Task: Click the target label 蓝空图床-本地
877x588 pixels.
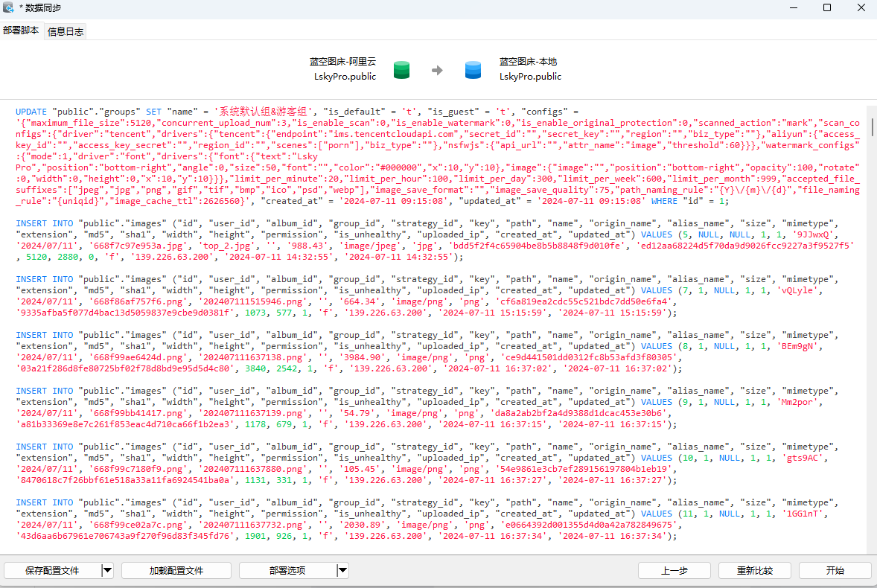Action: click(528, 62)
